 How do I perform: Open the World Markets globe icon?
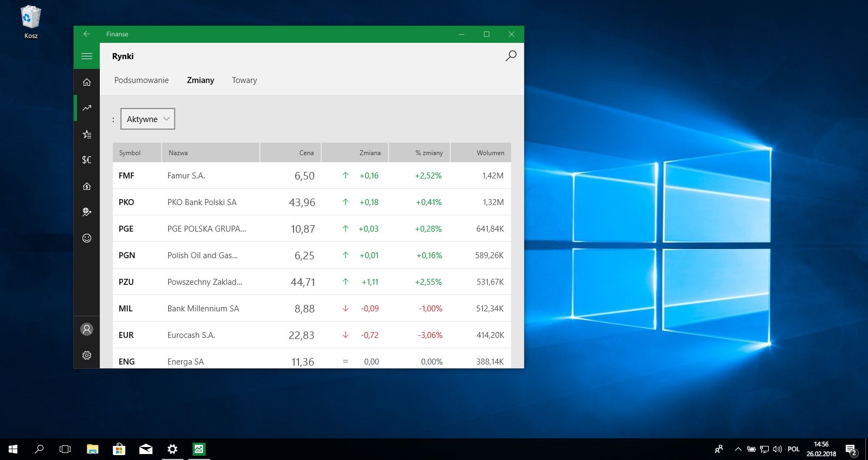(x=87, y=212)
